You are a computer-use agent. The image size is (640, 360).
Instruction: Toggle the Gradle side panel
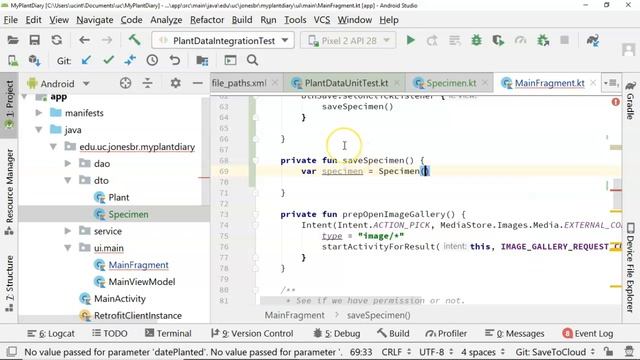(631, 100)
